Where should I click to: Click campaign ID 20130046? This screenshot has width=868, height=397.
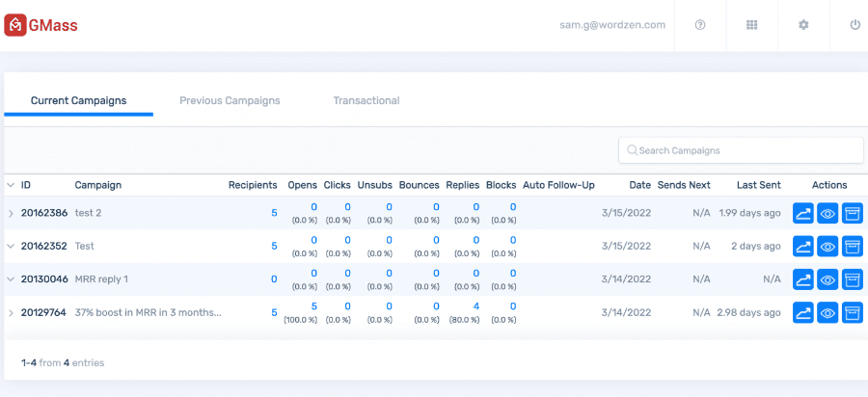click(x=43, y=279)
